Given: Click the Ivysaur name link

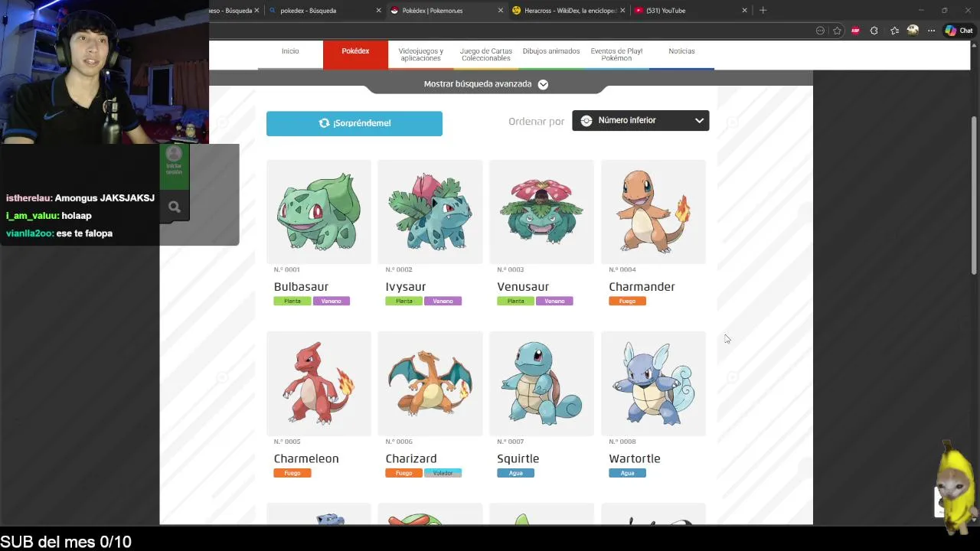Looking at the screenshot, I should [406, 287].
